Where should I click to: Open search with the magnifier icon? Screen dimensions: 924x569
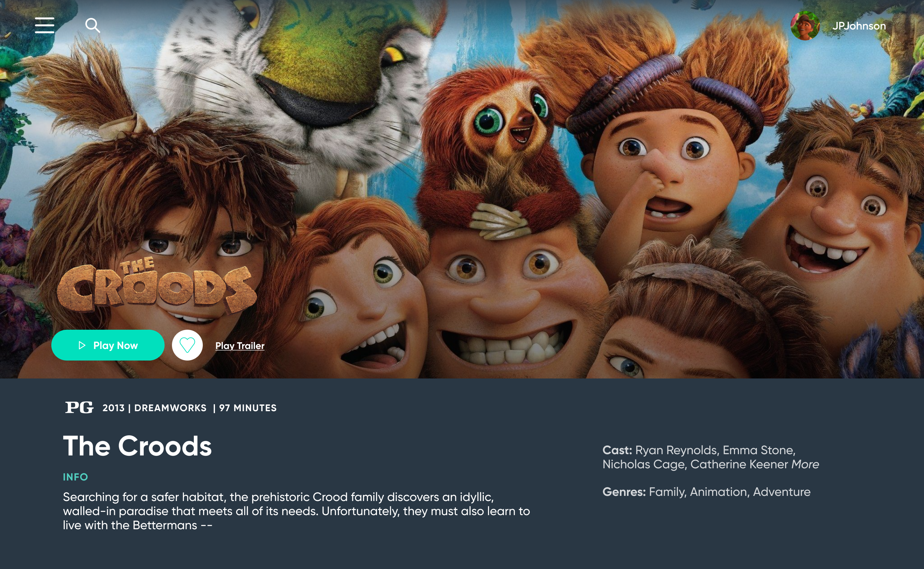click(x=93, y=25)
